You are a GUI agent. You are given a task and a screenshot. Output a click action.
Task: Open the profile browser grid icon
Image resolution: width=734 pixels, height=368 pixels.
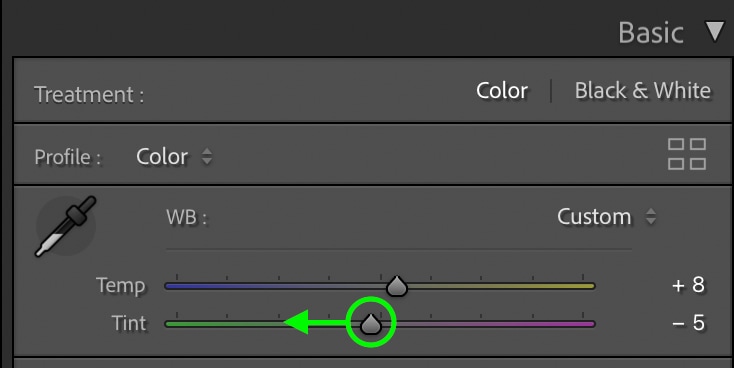coord(687,154)
